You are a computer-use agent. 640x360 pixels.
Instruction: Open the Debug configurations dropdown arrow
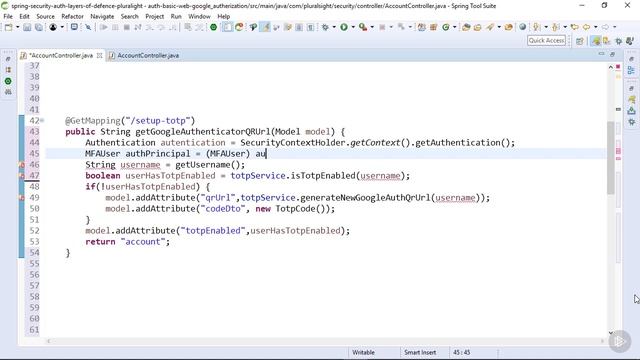(x=333, y=27)
